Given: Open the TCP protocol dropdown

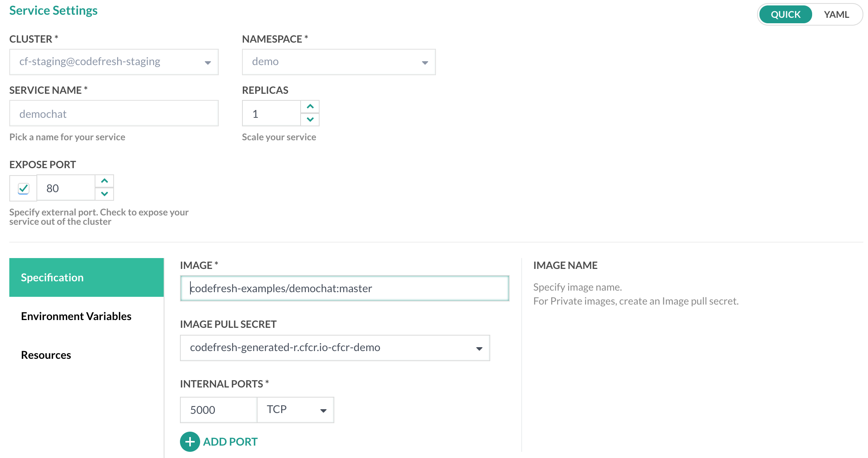Looking at the screenshot, I should [296, 410].
